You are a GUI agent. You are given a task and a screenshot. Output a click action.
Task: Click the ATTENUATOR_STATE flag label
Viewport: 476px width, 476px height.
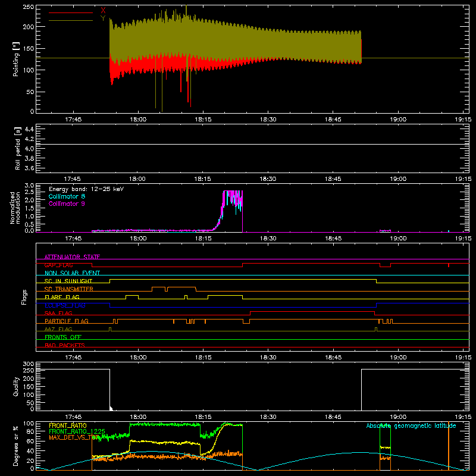pyautogui.click(x=72, y=257)
